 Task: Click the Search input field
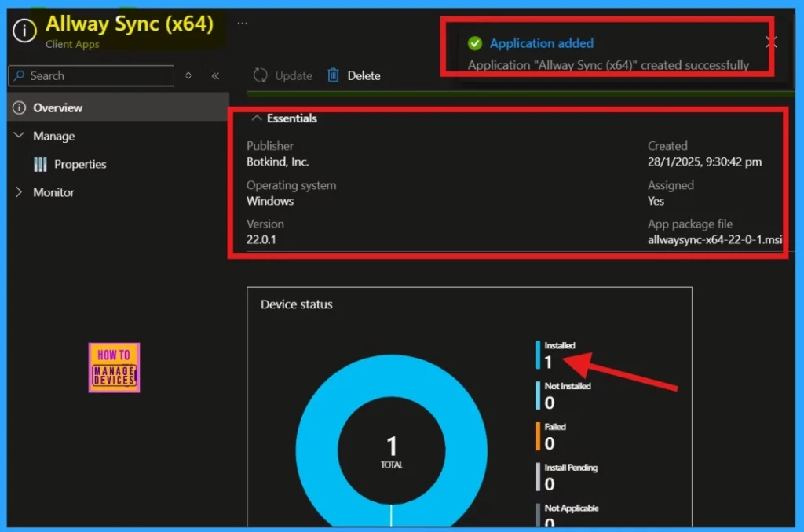(x=91, y=76)
